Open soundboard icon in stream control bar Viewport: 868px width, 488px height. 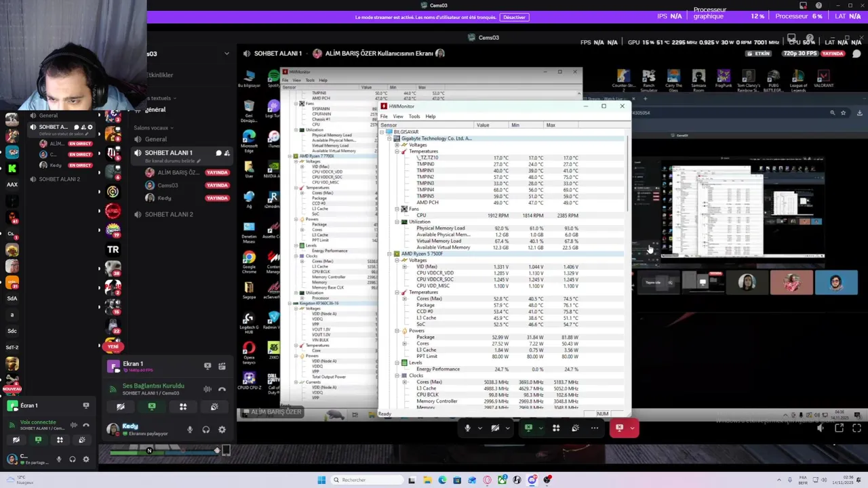(x=575, y=428)
